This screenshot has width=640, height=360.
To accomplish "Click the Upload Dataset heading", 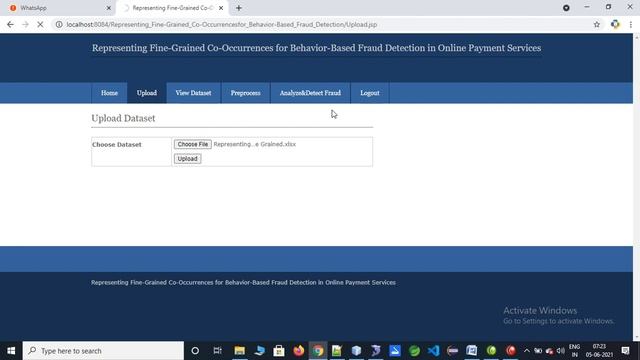I will pos(123,118).
